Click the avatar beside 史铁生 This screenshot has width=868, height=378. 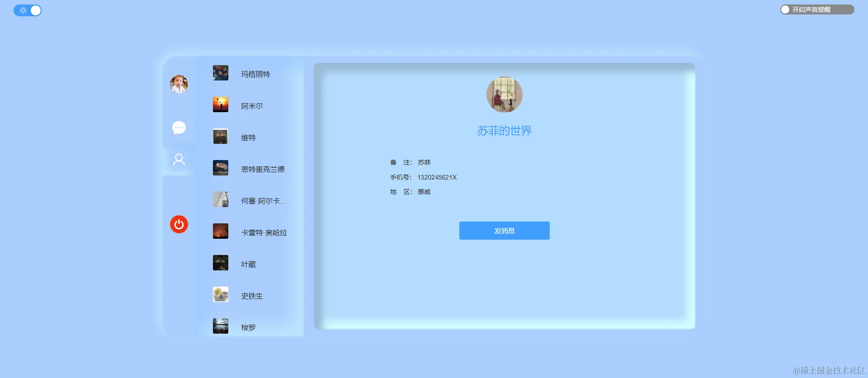point(221,294)
